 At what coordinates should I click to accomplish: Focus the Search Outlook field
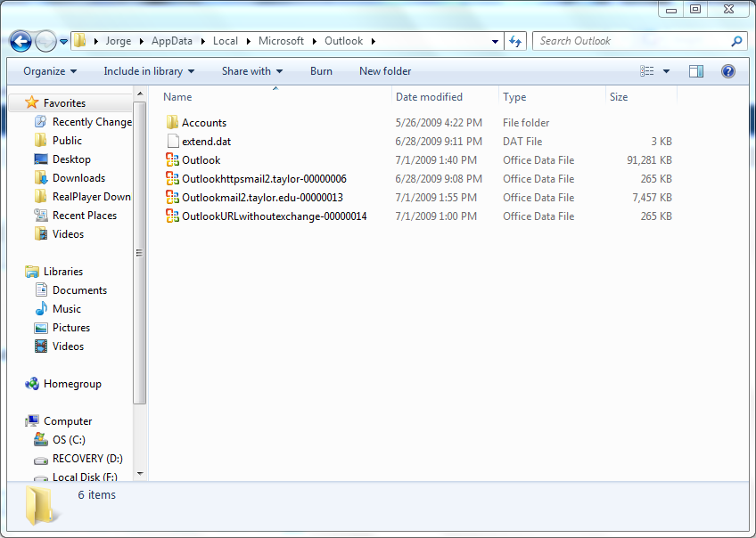pyautogui.click(x=631, y=41)
